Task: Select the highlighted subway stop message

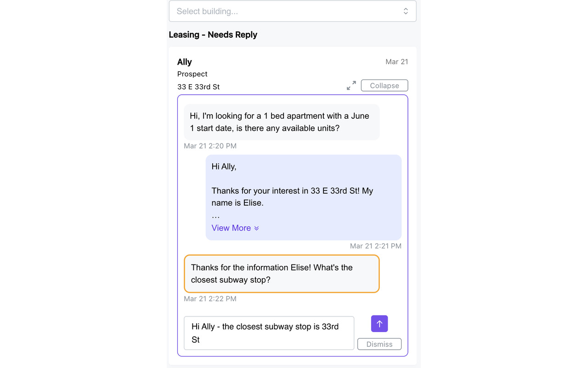Action: pos(282,274)
